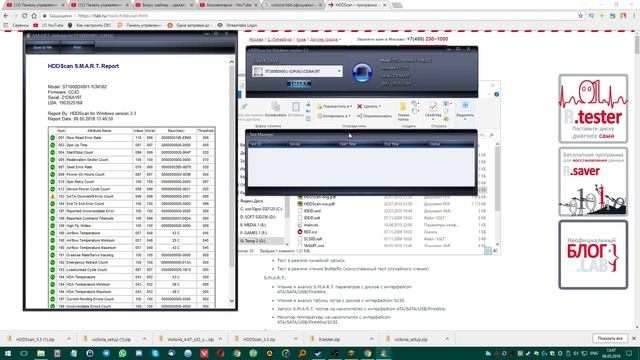Select C: win10pro SSD120 drive in Explorer tree

point(261,209)
